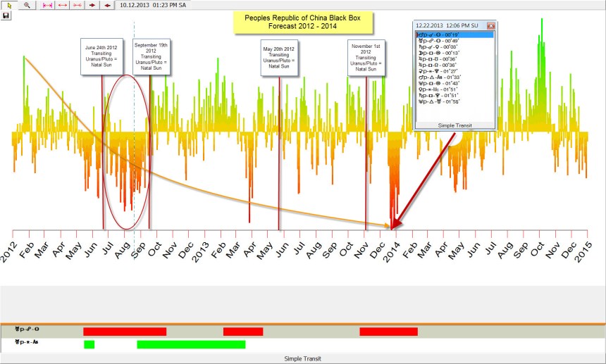
Task: Save chart with the floppy disk icon
Action: coord(6,15)
